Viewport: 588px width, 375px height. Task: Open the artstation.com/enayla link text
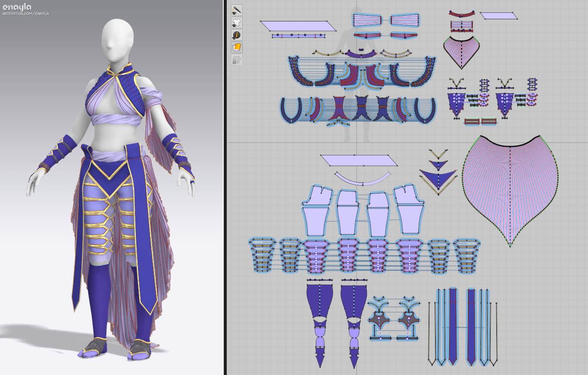pos(26,14)
